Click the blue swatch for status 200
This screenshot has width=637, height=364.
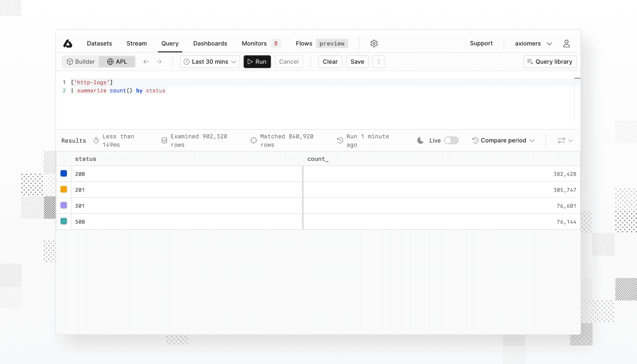pyautogui.click(x=63, y=173)
